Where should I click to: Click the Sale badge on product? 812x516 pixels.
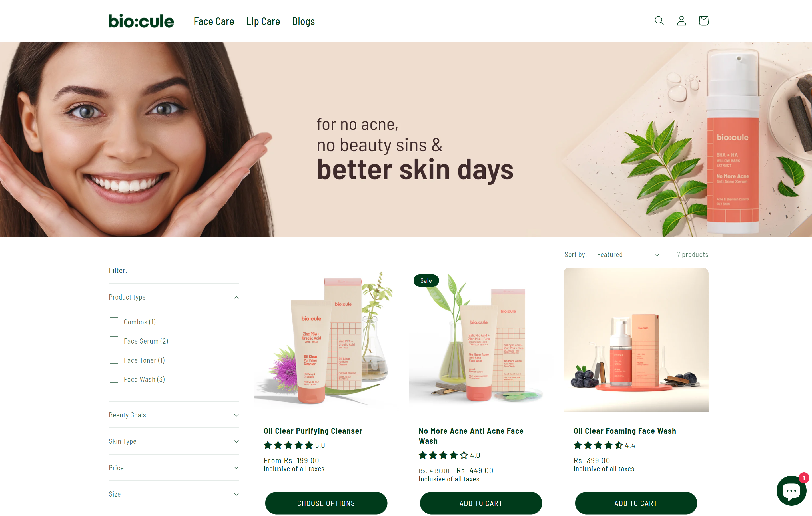click(426, 280)
